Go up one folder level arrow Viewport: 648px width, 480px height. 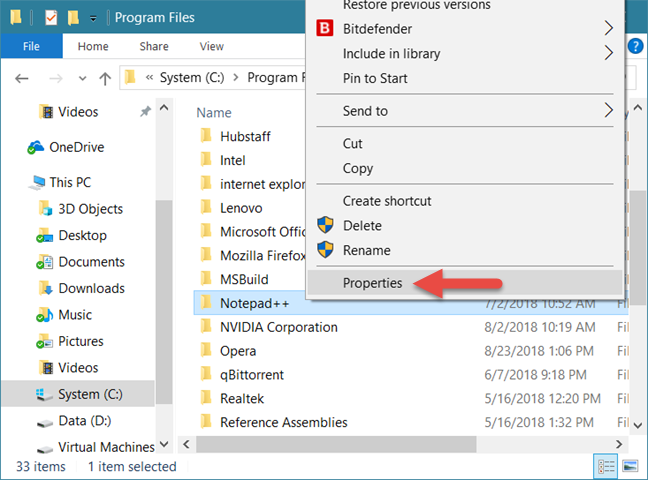[x=105, y=78]
